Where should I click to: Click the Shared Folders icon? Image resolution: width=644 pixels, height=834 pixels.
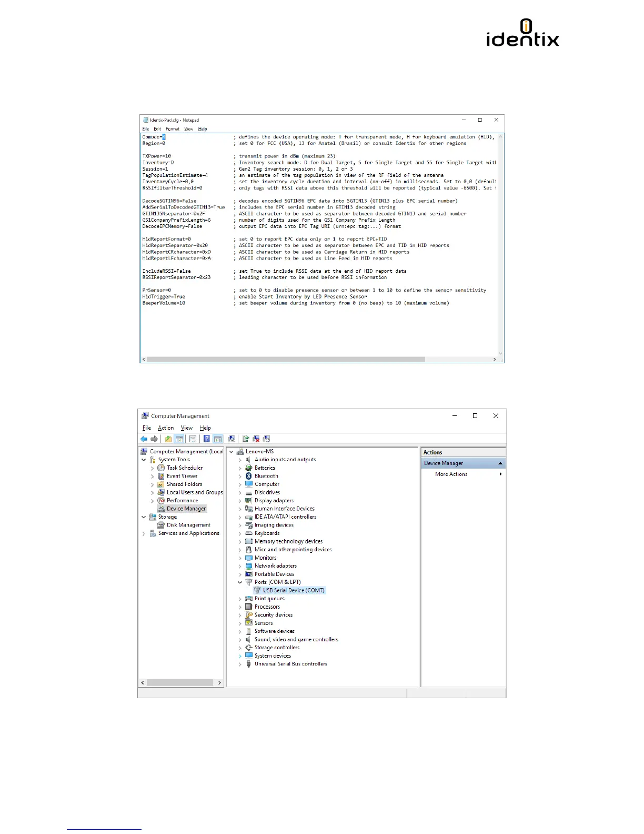coord(161,484)
